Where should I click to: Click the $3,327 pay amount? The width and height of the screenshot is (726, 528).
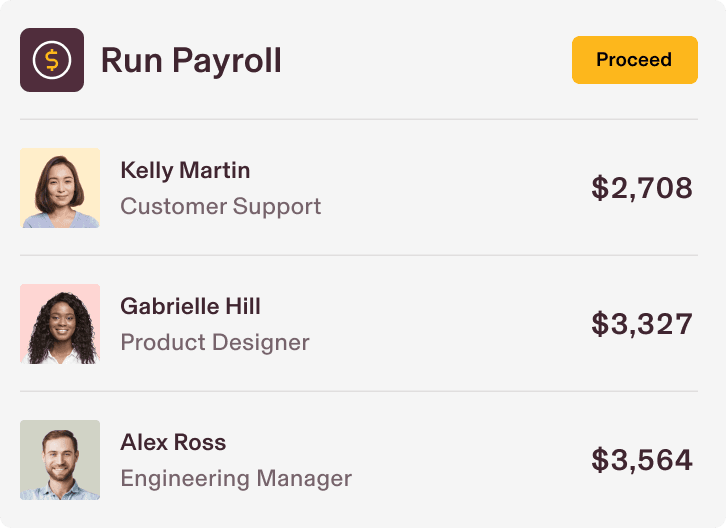coord(641,324)
